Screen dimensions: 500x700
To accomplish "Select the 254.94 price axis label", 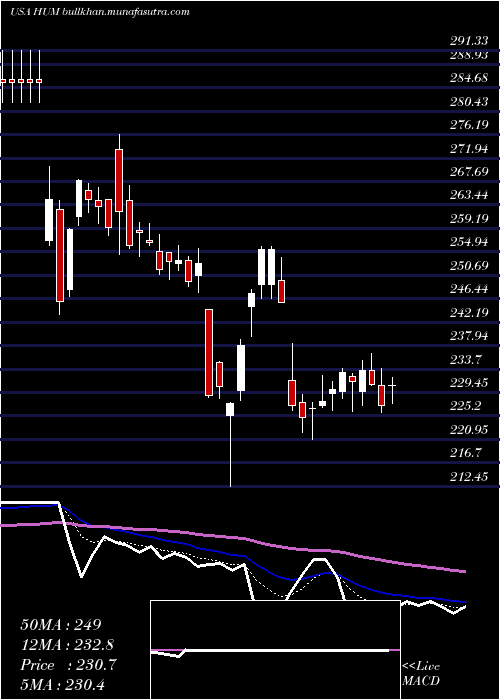I will click(468, 243).
